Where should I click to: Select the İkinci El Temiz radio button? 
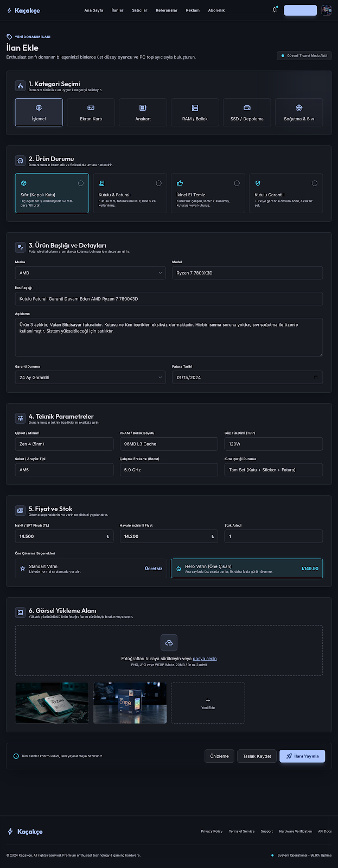pyautogui.click(x=237, y=183)
